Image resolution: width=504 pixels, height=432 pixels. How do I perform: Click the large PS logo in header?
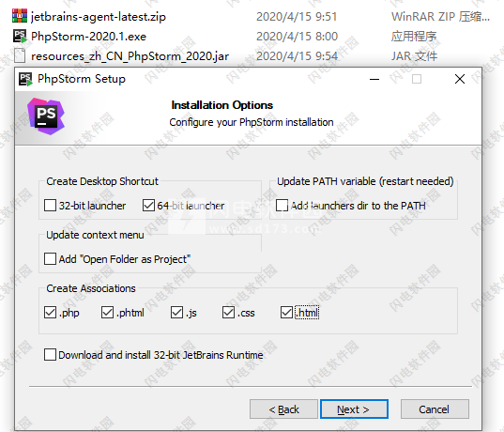[x=46, y=116]
